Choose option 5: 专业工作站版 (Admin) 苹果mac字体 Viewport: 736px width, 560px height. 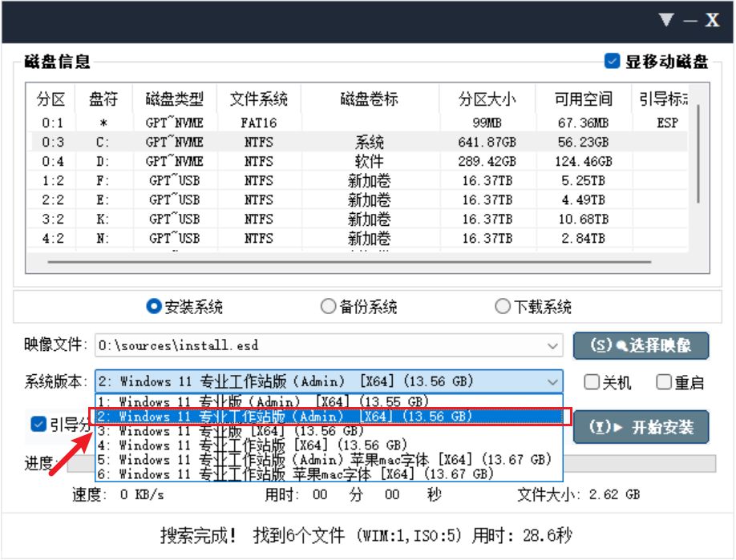coord(329,459)
